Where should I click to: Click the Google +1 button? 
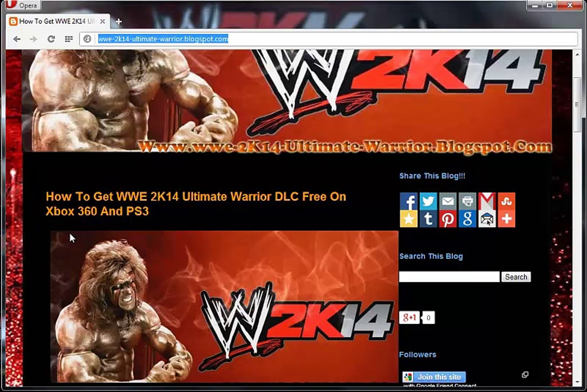409,318
